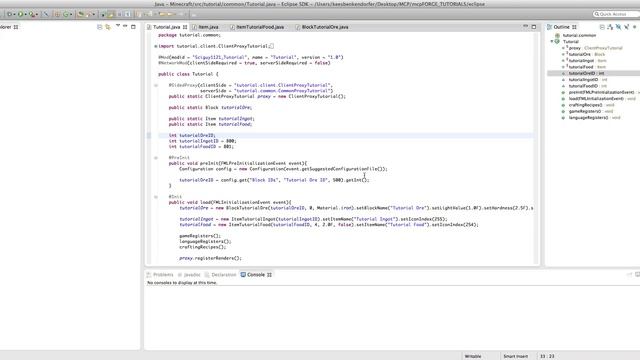
Task: Close the Tutorial.java tab
Action: tap(185, 27)
